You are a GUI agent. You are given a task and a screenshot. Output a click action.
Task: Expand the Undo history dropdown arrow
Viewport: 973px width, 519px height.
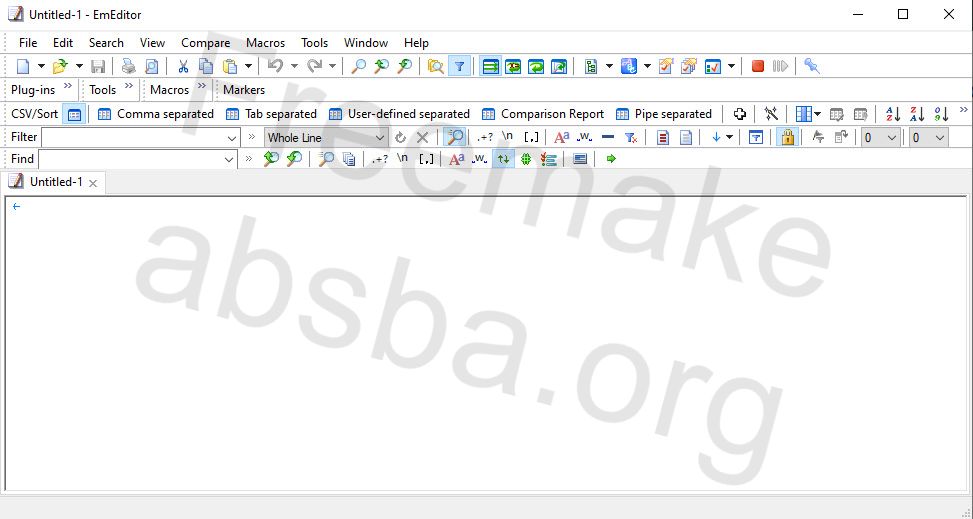pyautogui.click(x=294, y=66)
